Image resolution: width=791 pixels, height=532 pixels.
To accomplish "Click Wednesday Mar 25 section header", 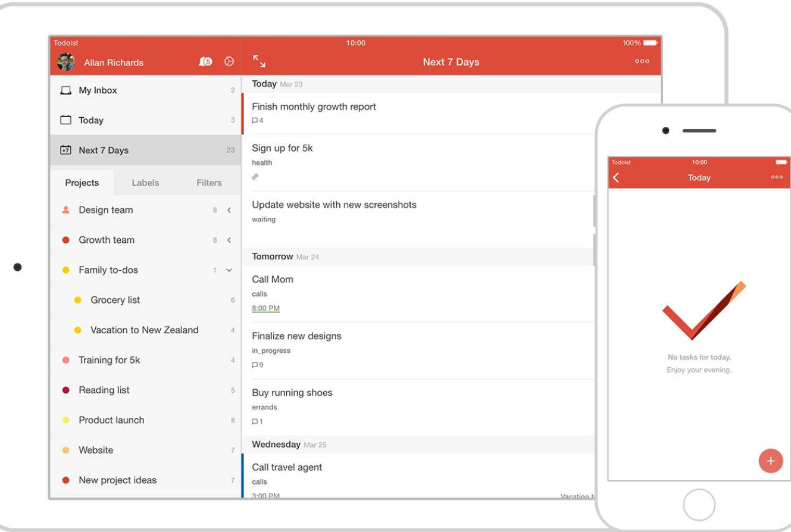I will click(418, 445).
